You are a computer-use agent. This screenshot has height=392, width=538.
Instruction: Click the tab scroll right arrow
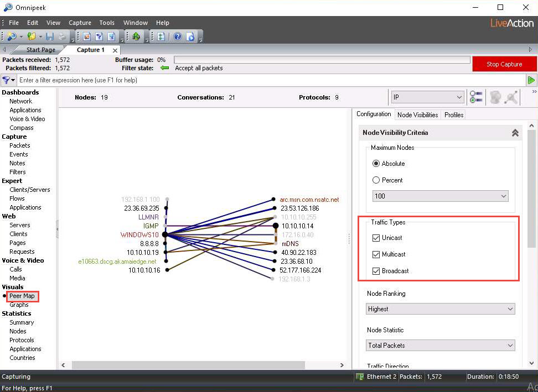530,50
